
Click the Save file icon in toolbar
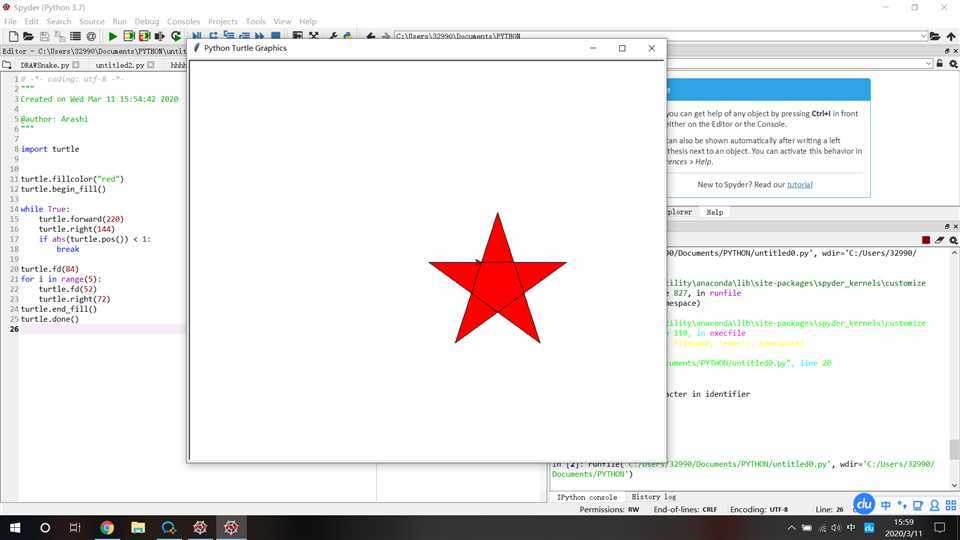[44, 37]
